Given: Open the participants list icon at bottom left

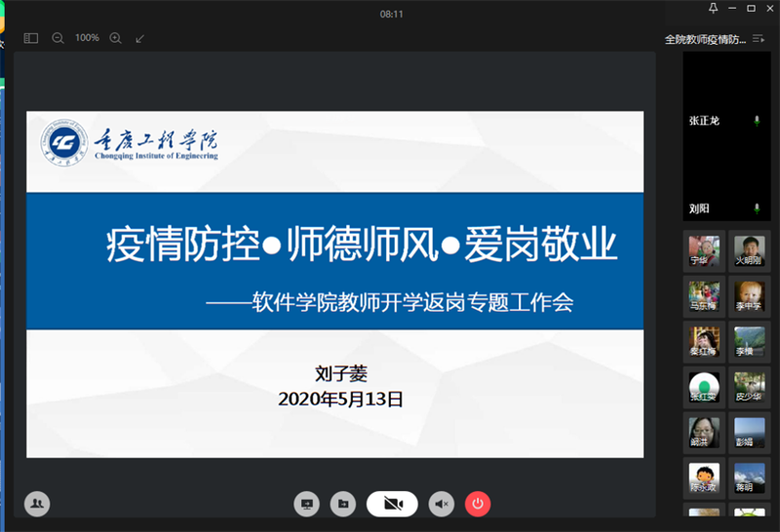Looking at the screenshot, I should (x=37, y=503).
